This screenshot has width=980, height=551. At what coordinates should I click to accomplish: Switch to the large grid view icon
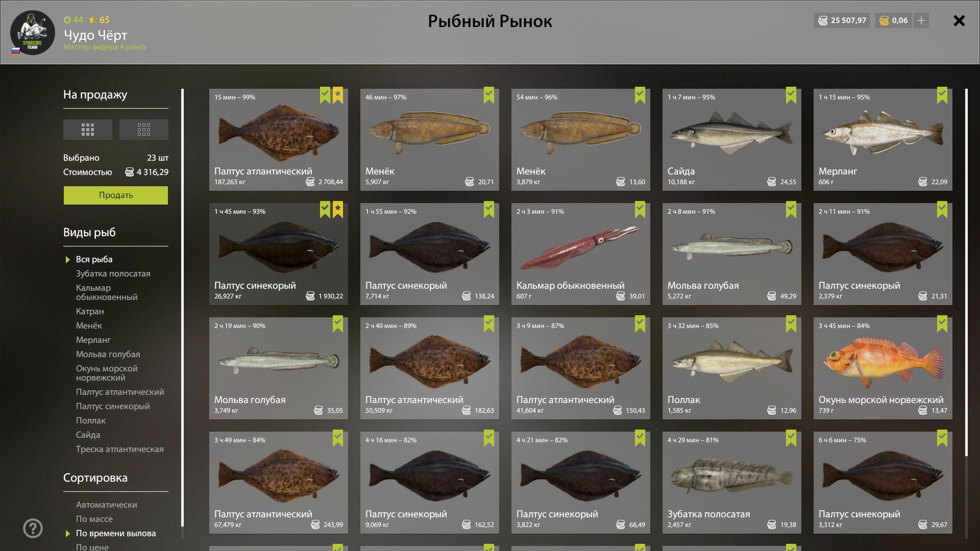[x=88, y=130]
